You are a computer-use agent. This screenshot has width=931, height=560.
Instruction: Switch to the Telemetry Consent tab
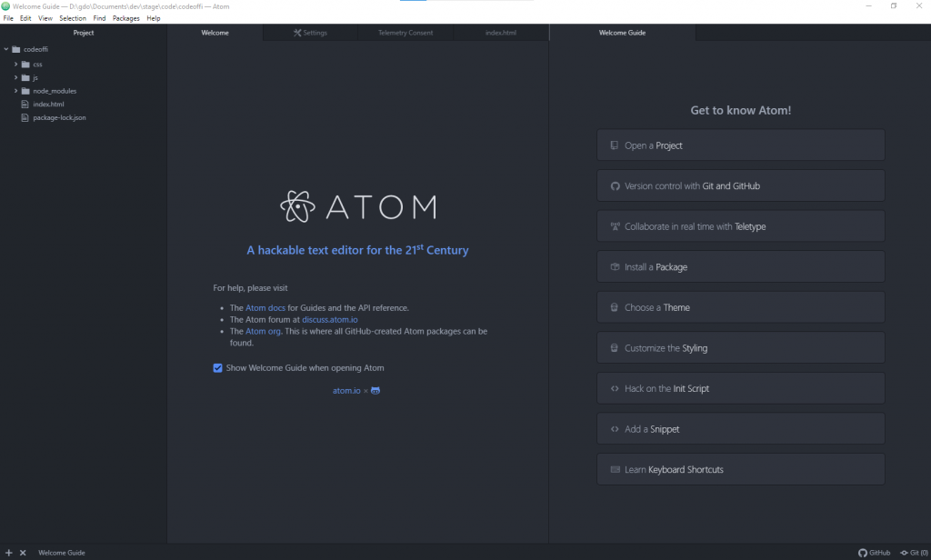click(x=405, y=33)
